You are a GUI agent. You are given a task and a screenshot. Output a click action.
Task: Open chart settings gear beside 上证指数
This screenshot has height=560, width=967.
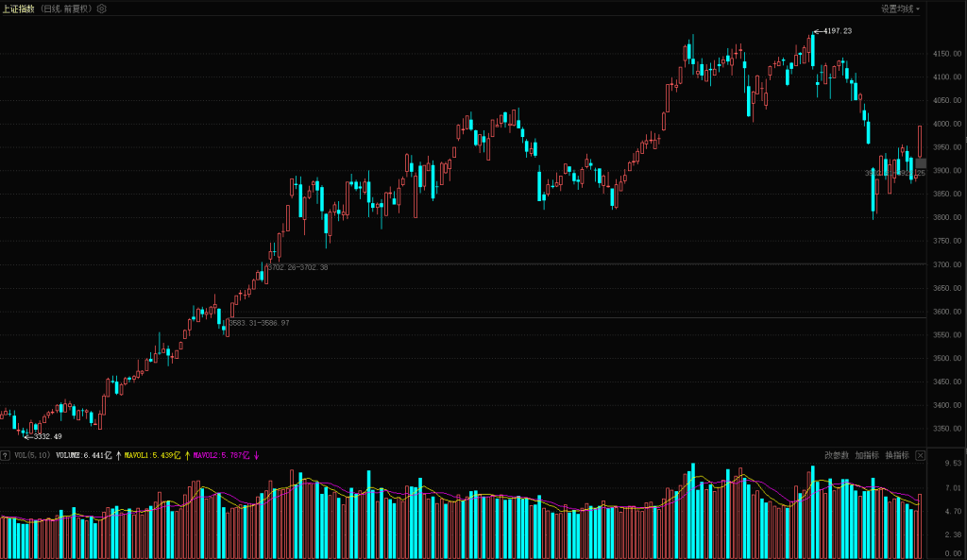tap(102, 8)
